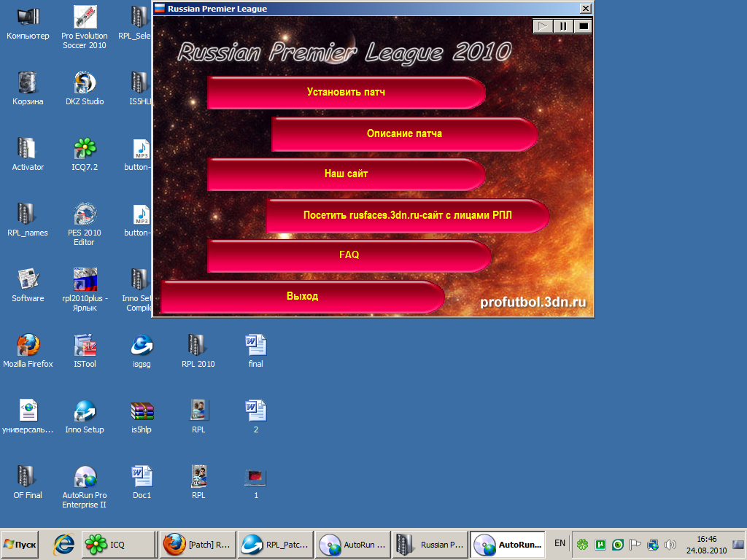This screenshot has width=747, height=560.
Task: Open the volume speaker tray icon
Action: coord(670,544)
